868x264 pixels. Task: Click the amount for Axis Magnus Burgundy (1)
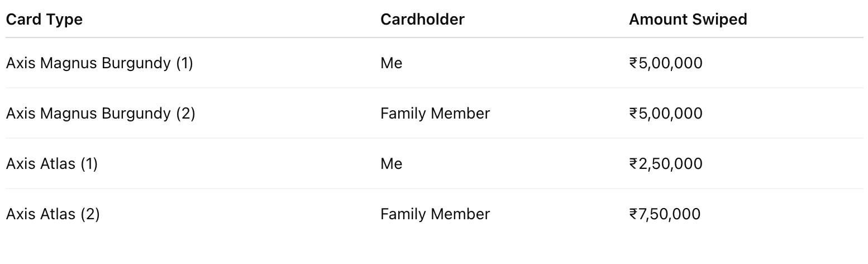click(666, 63)
